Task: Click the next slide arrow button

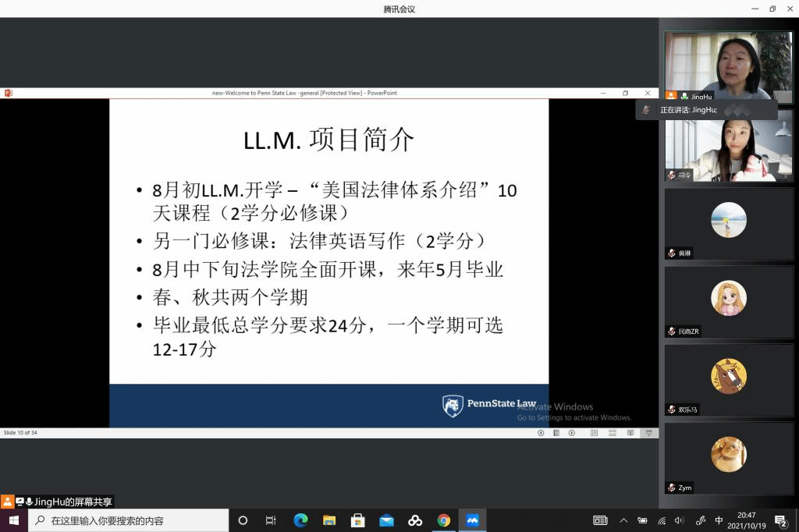Action: [571, 433]
